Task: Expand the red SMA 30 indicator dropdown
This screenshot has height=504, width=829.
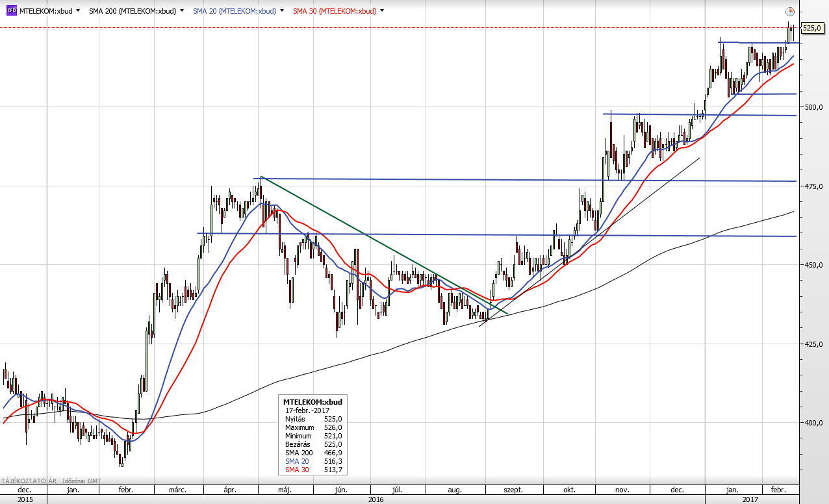Action: (x=382, y=11)
